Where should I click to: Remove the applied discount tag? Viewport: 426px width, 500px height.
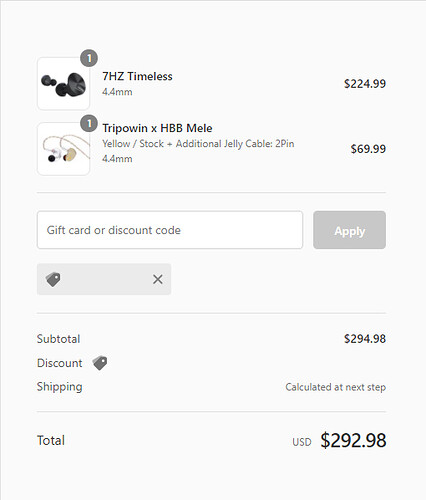(158, 279)
